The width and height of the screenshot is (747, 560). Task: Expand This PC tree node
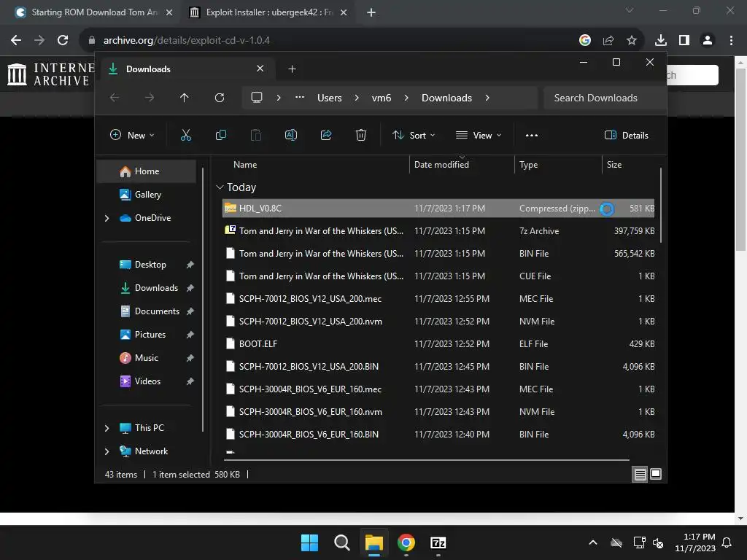tap(107, 428)
